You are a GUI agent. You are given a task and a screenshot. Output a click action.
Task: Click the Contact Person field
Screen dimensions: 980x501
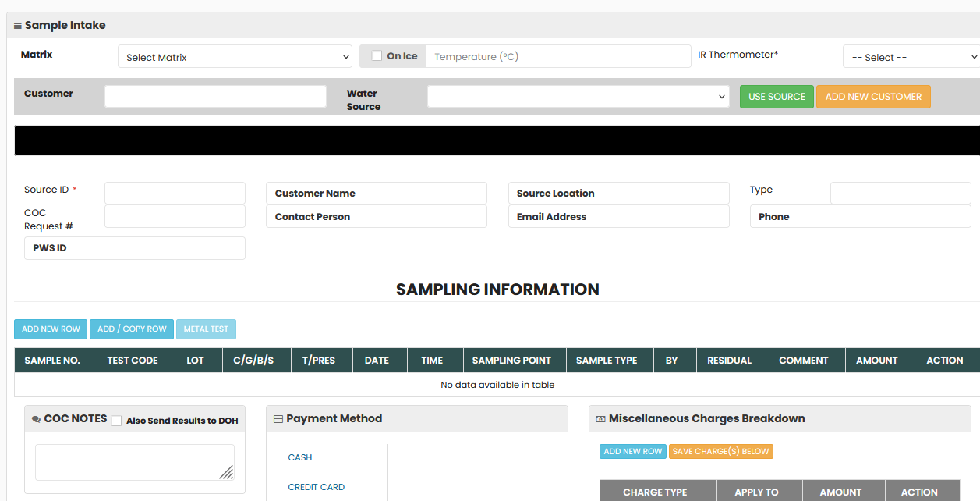point(377,216)
